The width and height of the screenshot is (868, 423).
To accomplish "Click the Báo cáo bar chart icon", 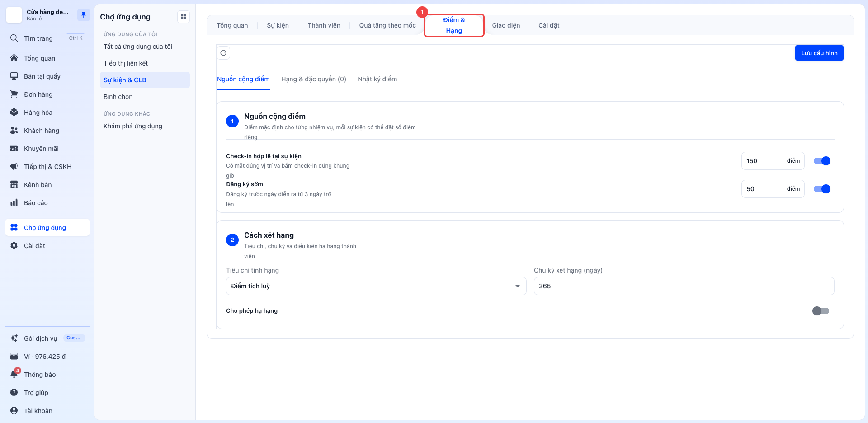I will coord(14,202).
